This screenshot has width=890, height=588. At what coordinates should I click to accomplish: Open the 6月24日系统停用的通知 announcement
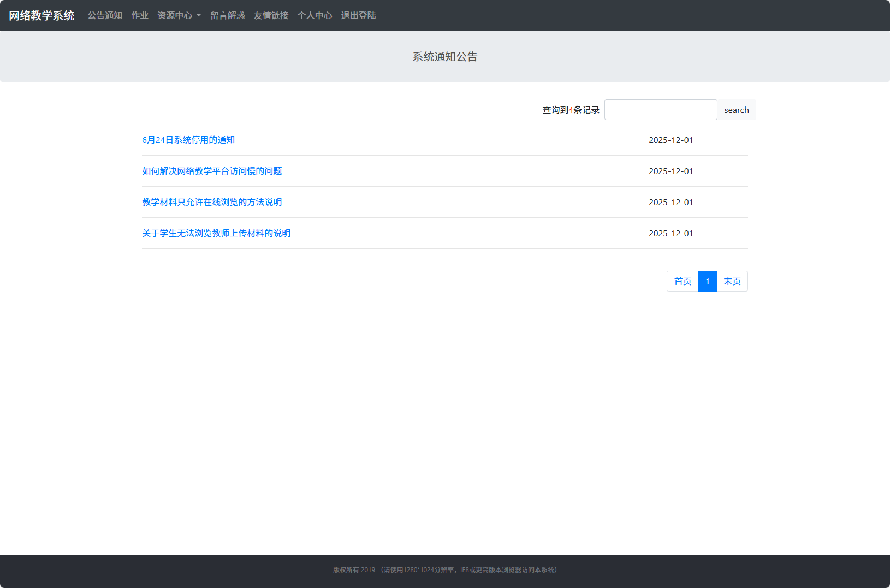click(x=188, y=140)
